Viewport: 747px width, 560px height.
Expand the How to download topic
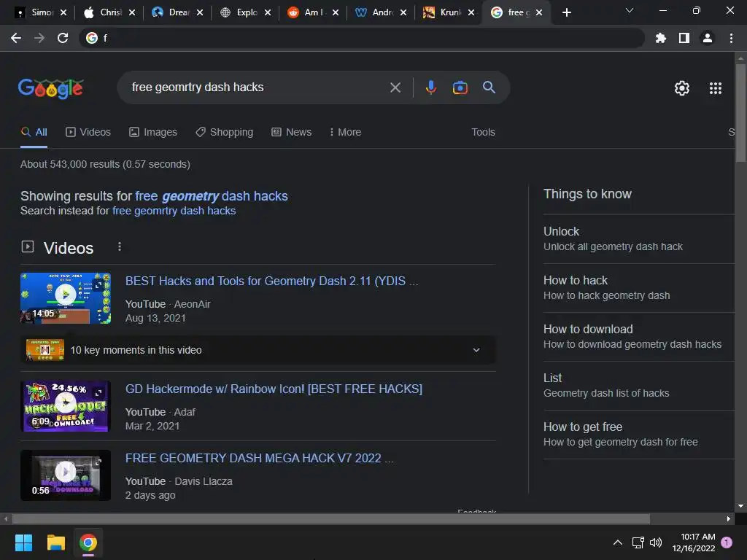638,337
